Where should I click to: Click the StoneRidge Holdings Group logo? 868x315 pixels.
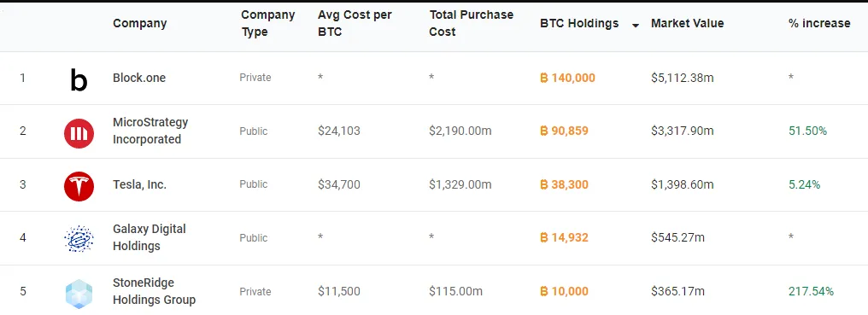tap(79, 293)
